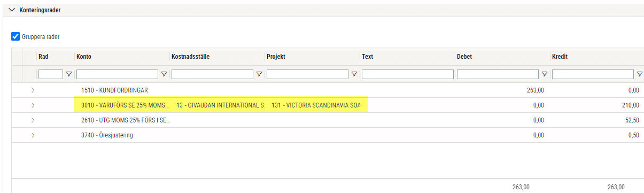Focus the Kredit filter input
The width and height of the screenshot is (644, 193).
(x=593, y=74)
